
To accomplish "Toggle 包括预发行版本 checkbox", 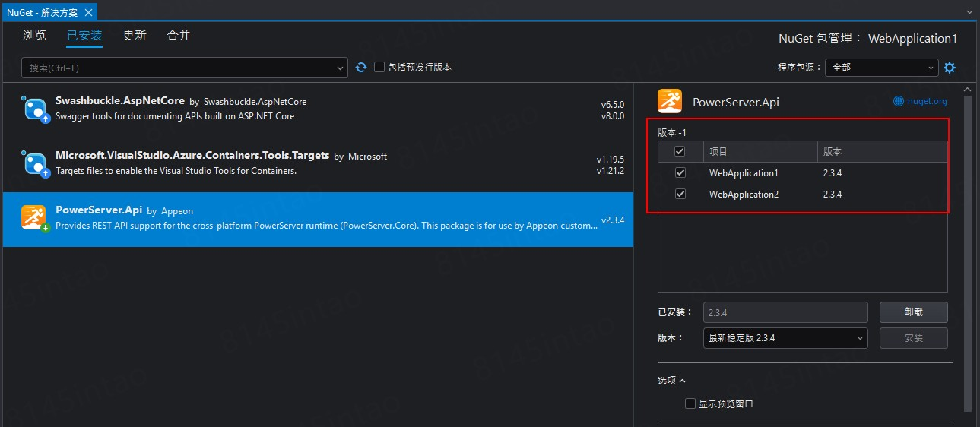I will click(380, 68).
